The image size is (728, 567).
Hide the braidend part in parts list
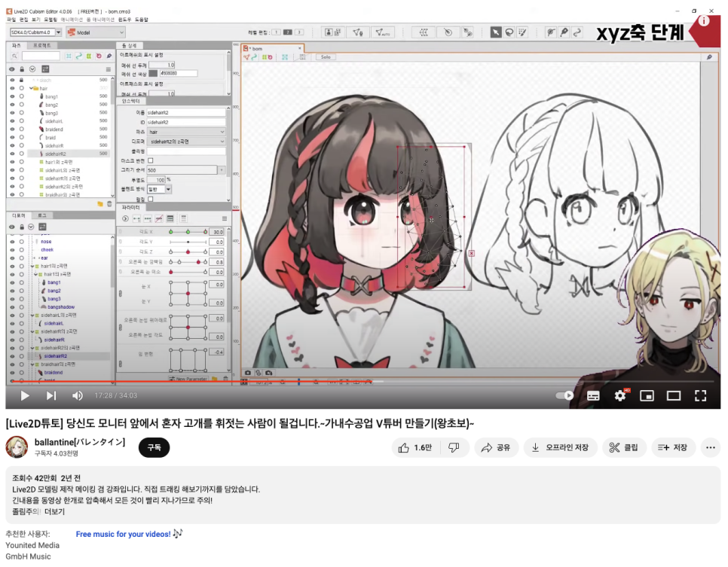[x=12, y=129]
